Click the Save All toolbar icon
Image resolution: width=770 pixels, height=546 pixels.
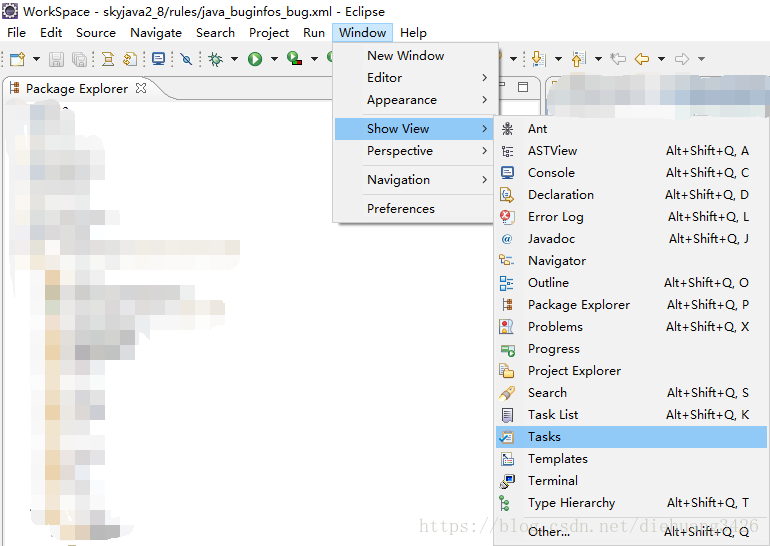point(79,59)
